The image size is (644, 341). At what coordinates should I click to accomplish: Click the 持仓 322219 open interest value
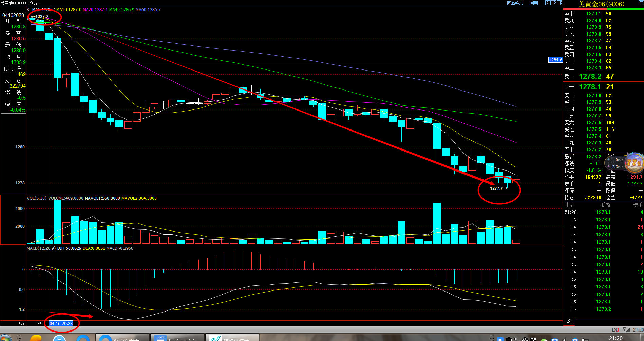593,198
